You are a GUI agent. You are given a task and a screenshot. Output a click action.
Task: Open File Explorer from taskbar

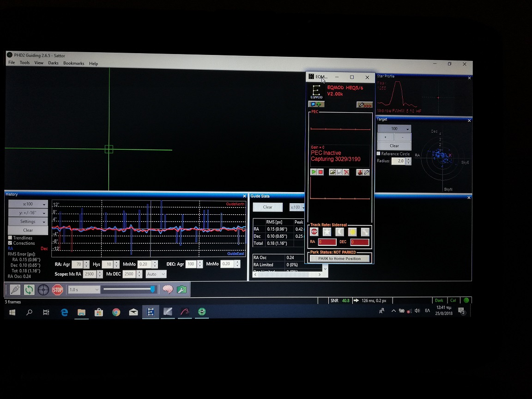pyautogui.click(x=81, y=312)
